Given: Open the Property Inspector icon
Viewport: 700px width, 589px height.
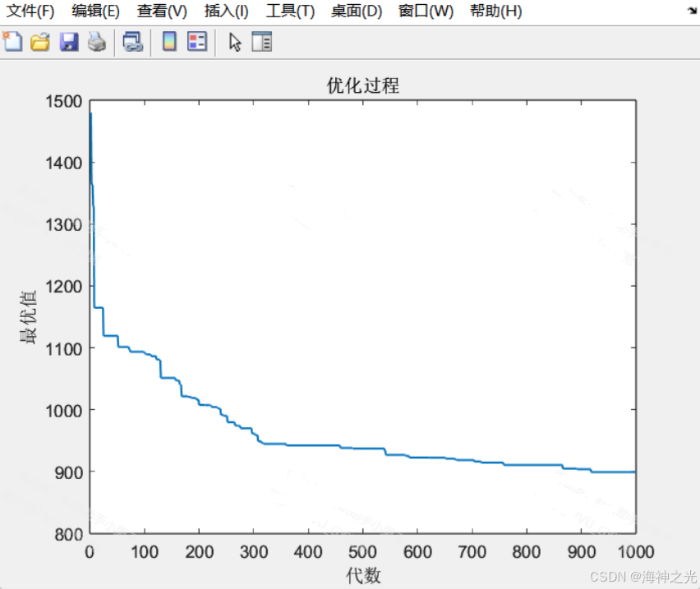Looking at the screenshot, I should (261, 42).
